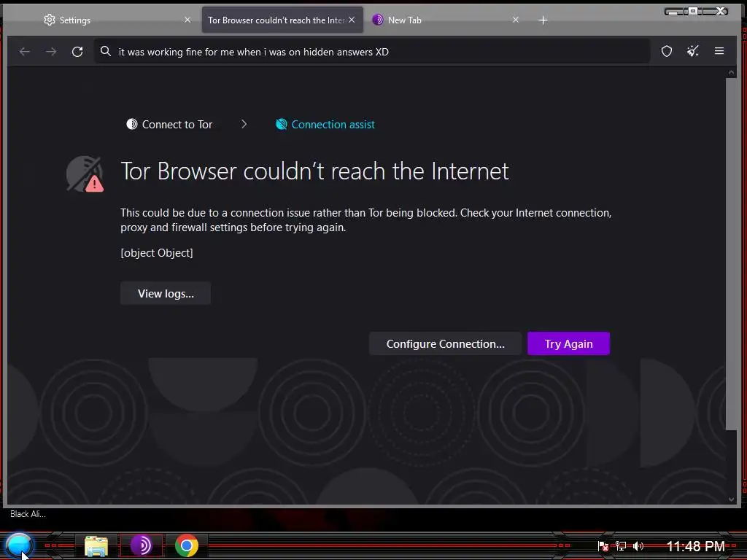The width and height of the screenshot is (747, 560).
Task: Open the network tray icon
Action: pos(621,546)
